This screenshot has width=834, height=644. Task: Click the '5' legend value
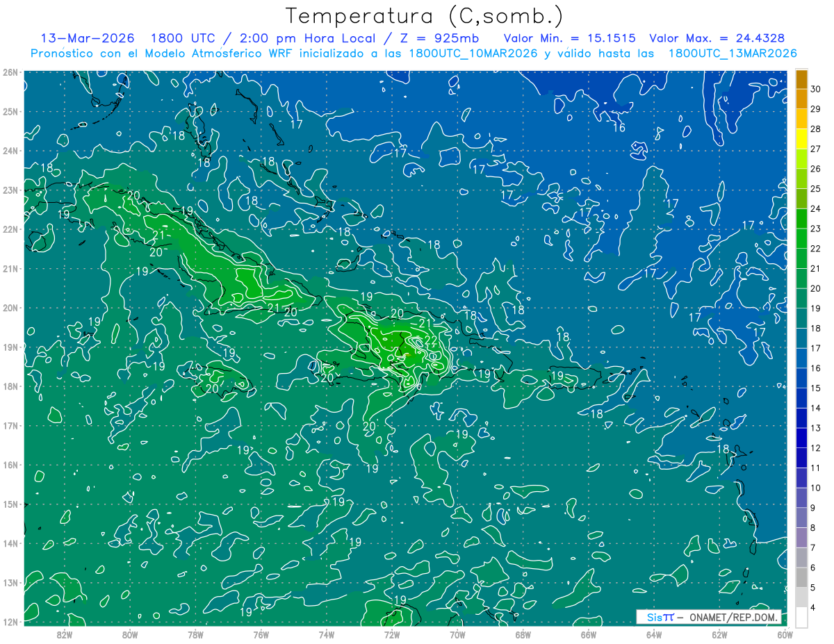click(814, 588)
